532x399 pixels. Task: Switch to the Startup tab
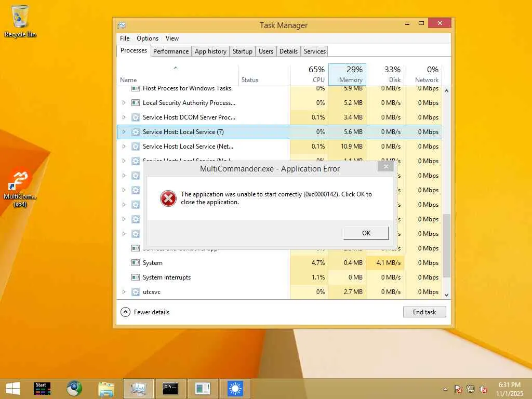coord(243,51)
